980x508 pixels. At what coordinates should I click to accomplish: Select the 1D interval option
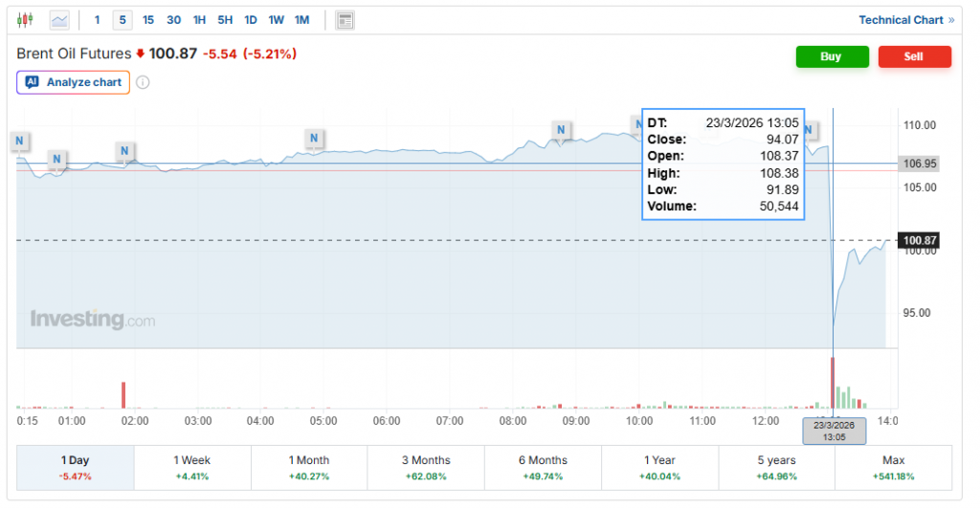tap(250, 20)
